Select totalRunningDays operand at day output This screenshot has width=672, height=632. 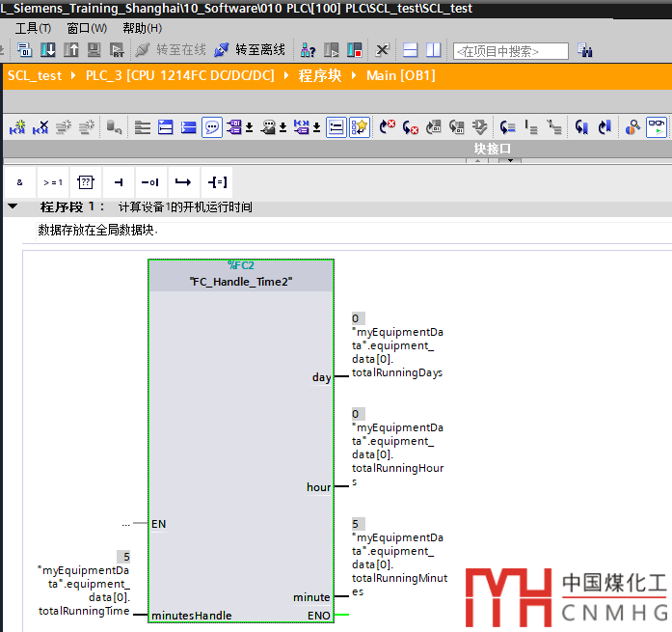pos(397,352)
